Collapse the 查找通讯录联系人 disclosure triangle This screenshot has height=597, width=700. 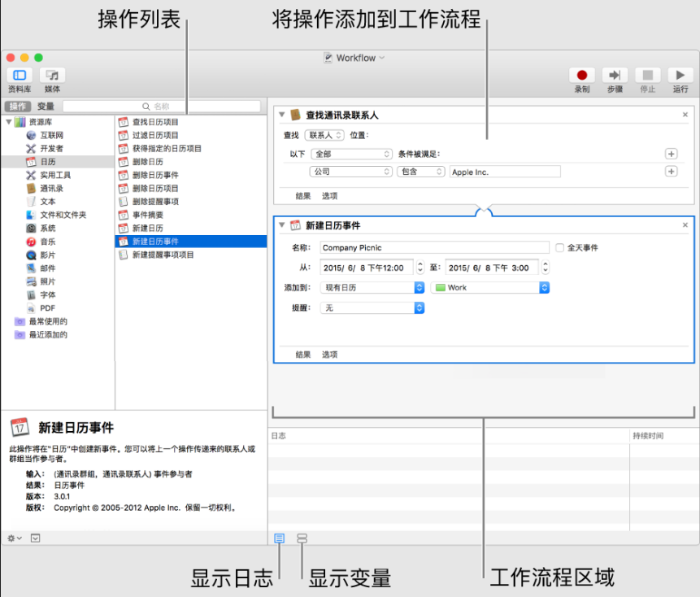coord(280,113)
